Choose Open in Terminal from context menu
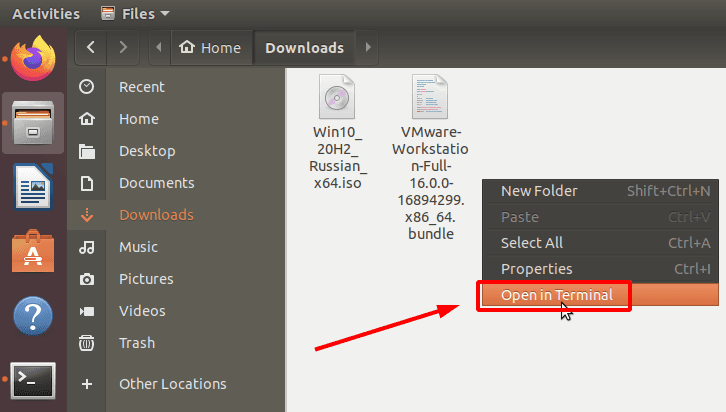726x412 pixels. 601,295
